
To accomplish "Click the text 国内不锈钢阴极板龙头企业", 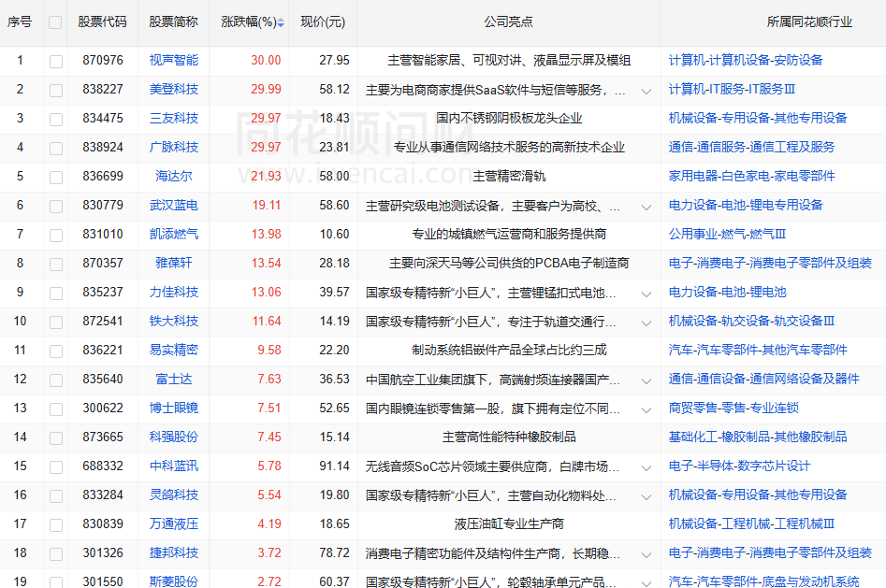I will (509, 118).
